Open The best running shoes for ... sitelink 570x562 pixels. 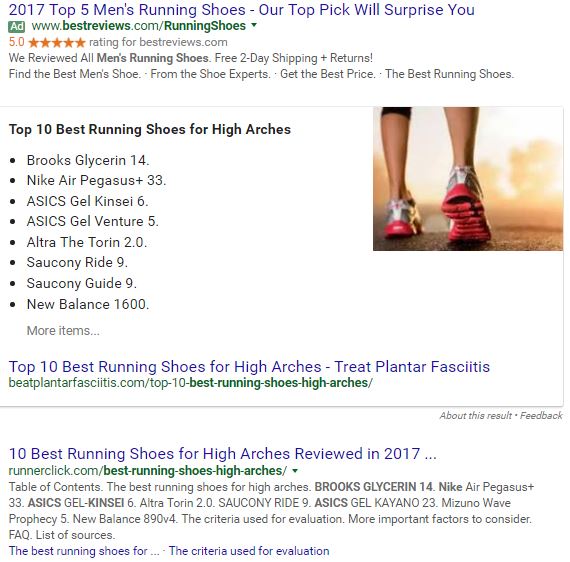84,551
